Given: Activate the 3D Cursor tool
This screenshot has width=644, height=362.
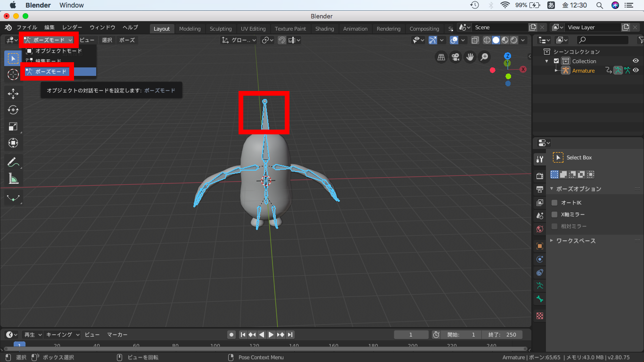Looking at the screenshot, I should 13,74.
